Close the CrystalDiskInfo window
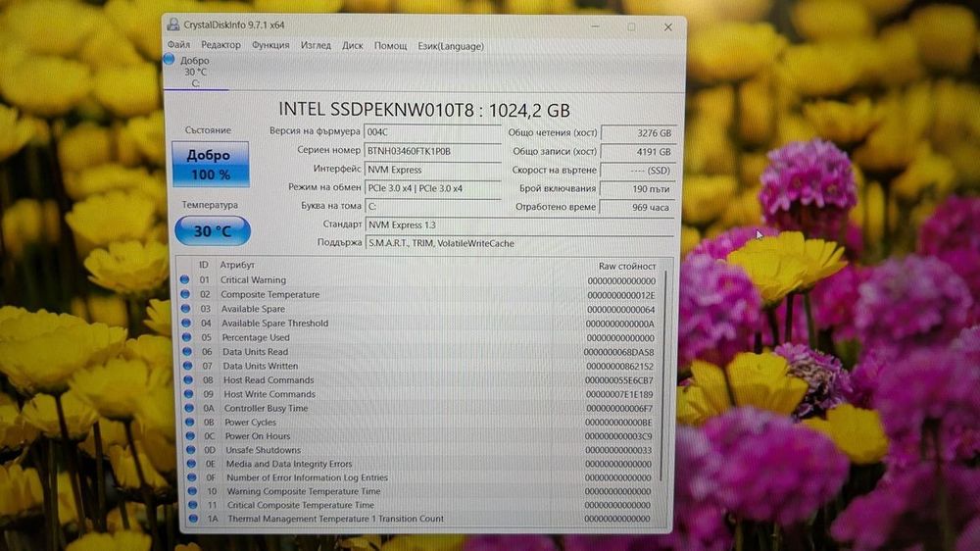This screenshot has height=551, width=980. tap(668, 26)
